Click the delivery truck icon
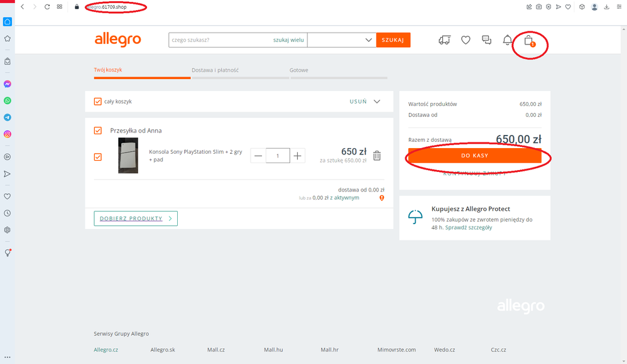 click(x=444, y=40)
